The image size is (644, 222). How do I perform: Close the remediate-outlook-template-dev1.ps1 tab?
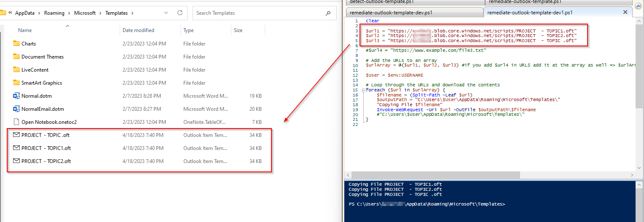coord(625,12)
